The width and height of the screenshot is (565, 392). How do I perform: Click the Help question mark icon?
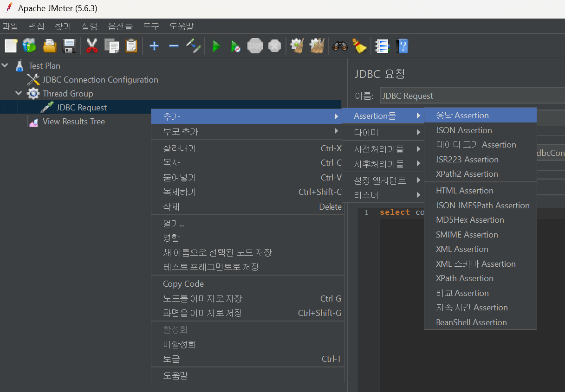402,45
